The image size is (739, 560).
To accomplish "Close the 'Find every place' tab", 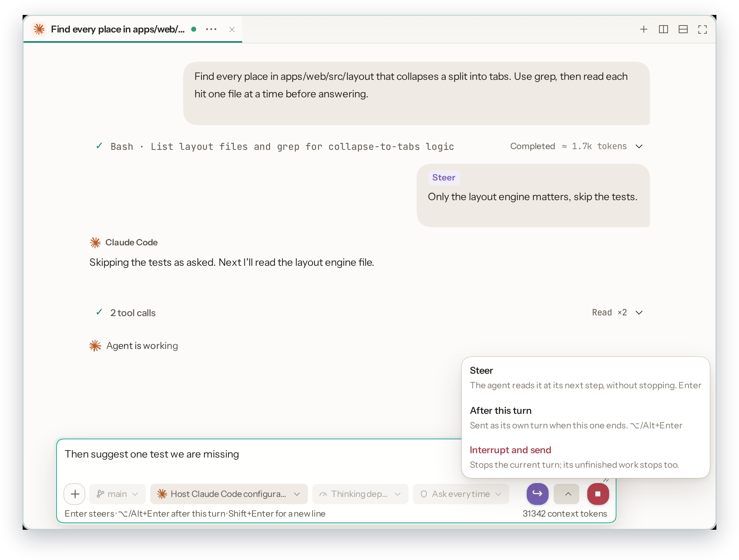I will [232, 30].
